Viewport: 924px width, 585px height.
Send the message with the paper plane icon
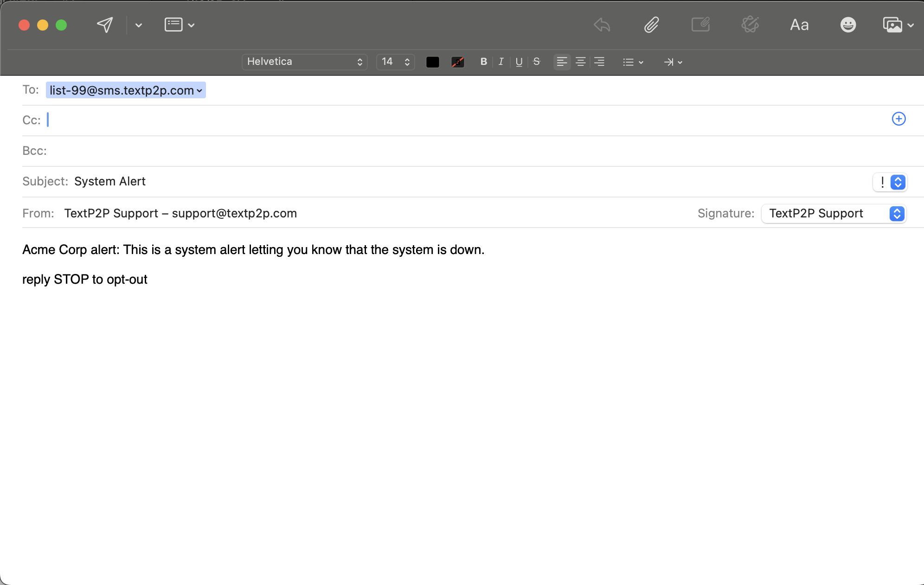[105, 25]
